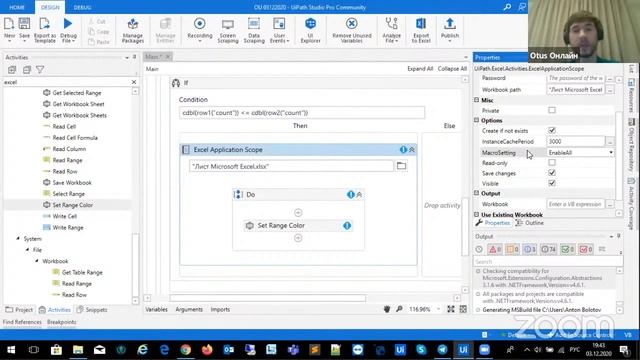This screenshot has width=640, height=360.
Task: Collapse Use Existing Workbook group
Action: tap(476, 214)
